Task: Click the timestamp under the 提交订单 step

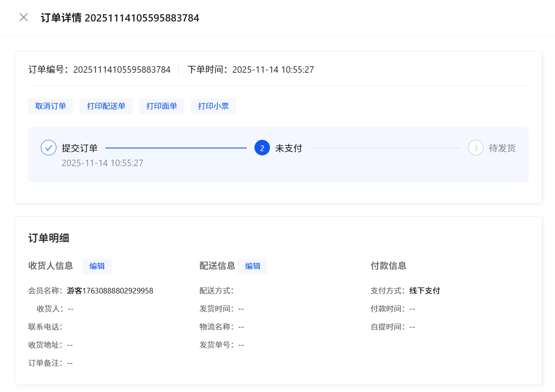Action: 102,163
